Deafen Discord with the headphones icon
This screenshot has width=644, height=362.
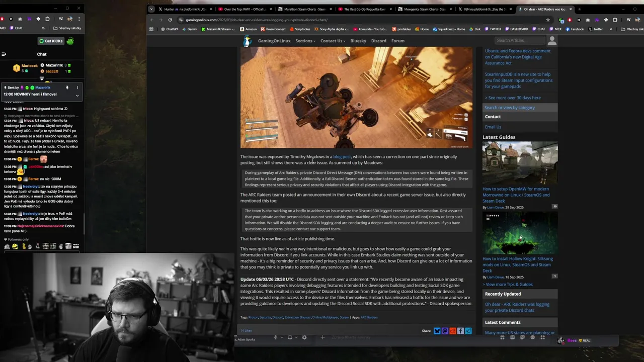coord(290,337)
